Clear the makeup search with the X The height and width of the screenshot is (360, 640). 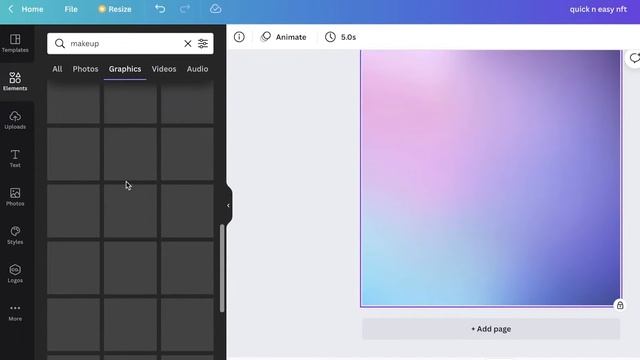coord(188,44)
